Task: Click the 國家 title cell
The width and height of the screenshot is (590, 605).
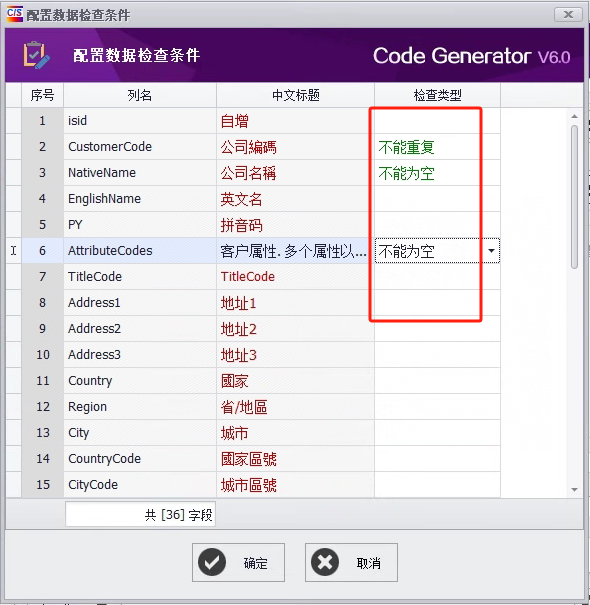Action: (296, 381)
